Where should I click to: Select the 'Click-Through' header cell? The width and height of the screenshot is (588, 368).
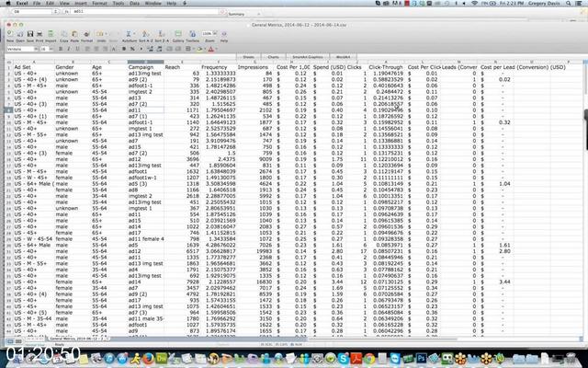coord(386,67)
